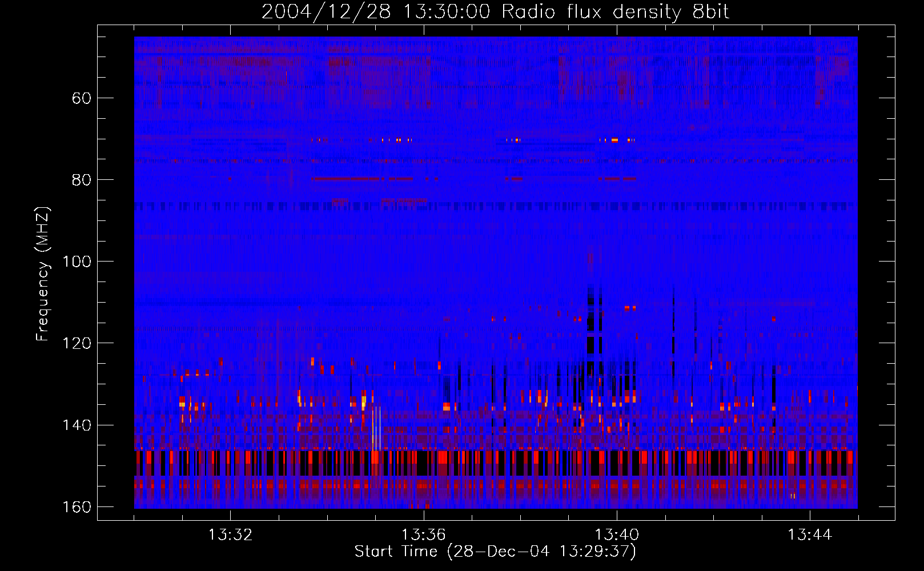
Task: Click the 80 frequency tick label
Action: coord(82,180)
